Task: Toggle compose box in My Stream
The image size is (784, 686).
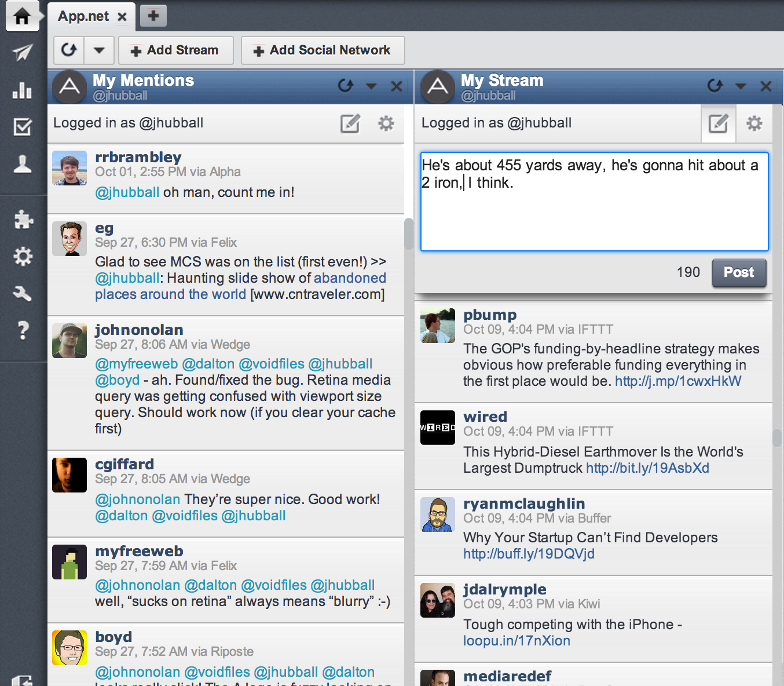Action: tap(719, 123)
